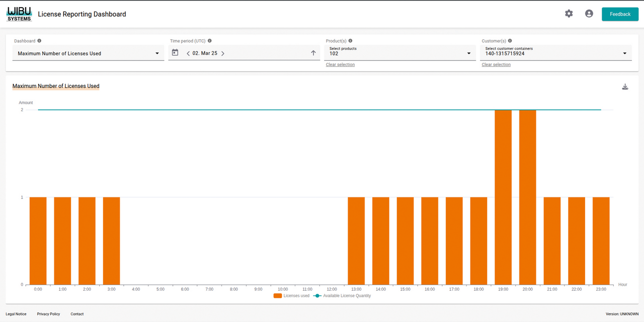The width and height of the screenshot is (644, 322).
Task: Select the next day chevron arrow
Action: pos(223,53)
